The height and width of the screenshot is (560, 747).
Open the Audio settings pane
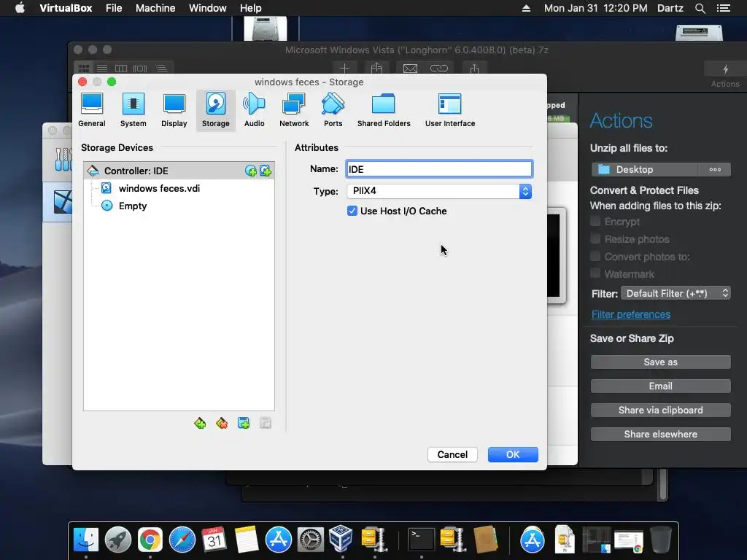pos(254,111)
